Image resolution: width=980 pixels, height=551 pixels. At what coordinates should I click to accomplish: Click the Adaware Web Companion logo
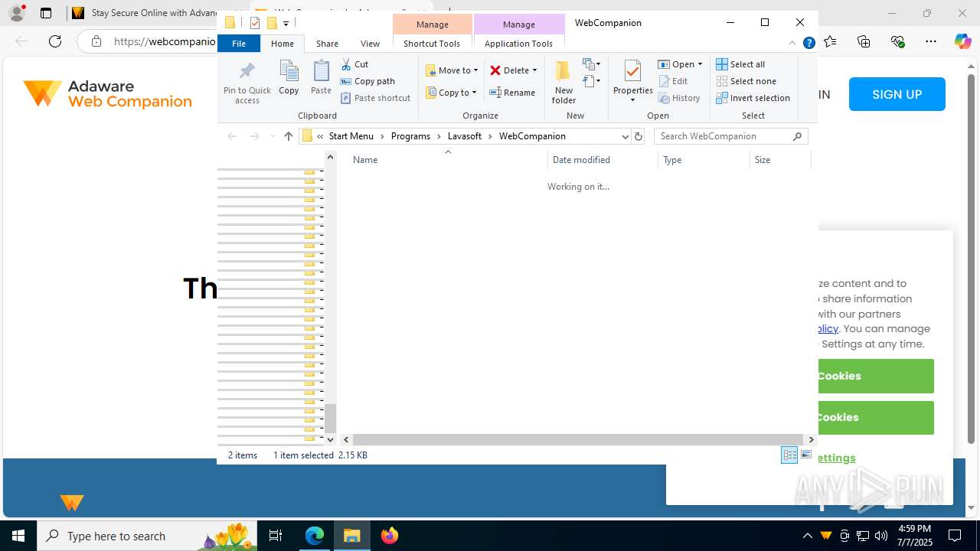[x=108, y=94]
